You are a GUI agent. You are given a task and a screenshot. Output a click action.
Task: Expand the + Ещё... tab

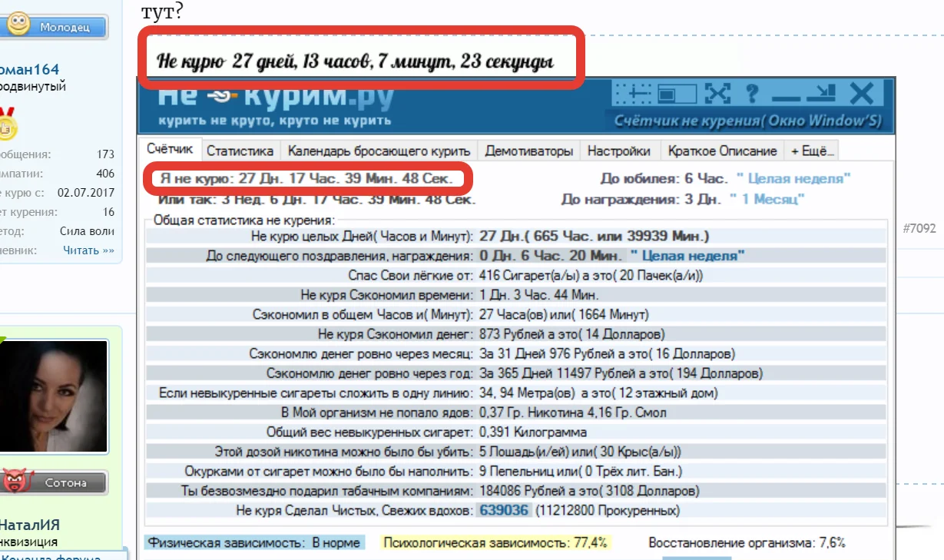coord(811,151)
